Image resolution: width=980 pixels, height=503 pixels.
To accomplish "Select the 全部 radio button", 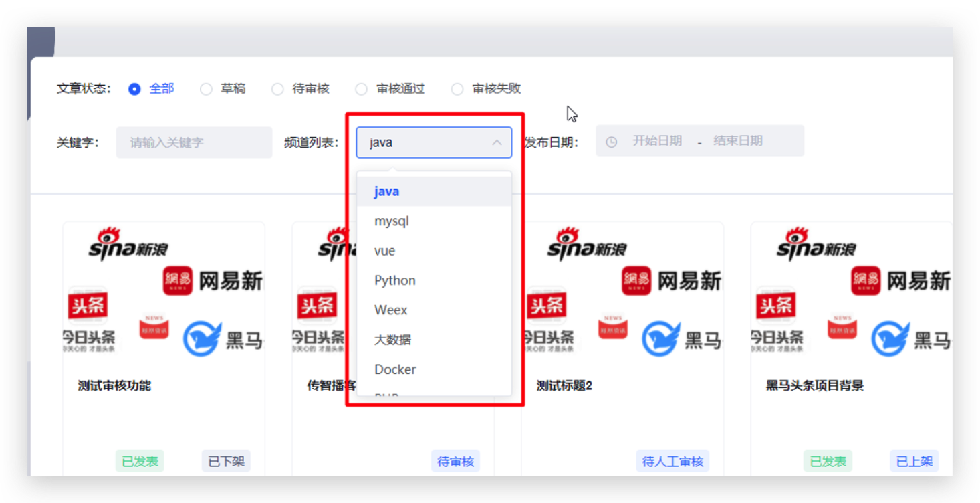I will pyautogui.click(x=134, y=89).
